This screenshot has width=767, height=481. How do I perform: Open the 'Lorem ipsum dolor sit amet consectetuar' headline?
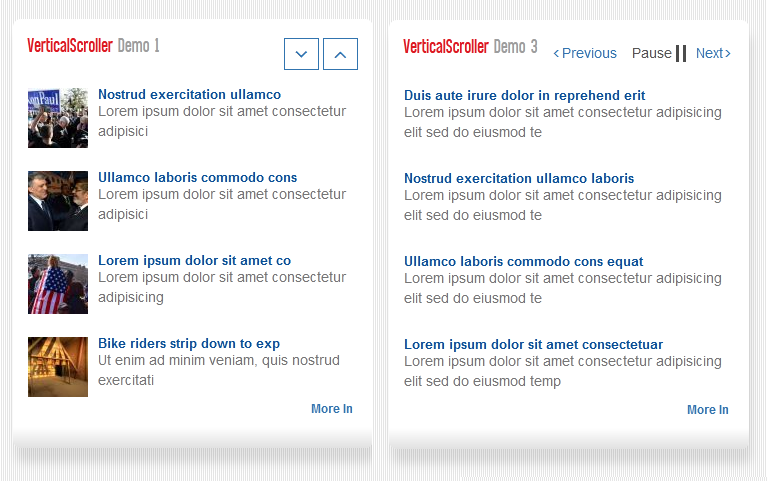[533, 344]
